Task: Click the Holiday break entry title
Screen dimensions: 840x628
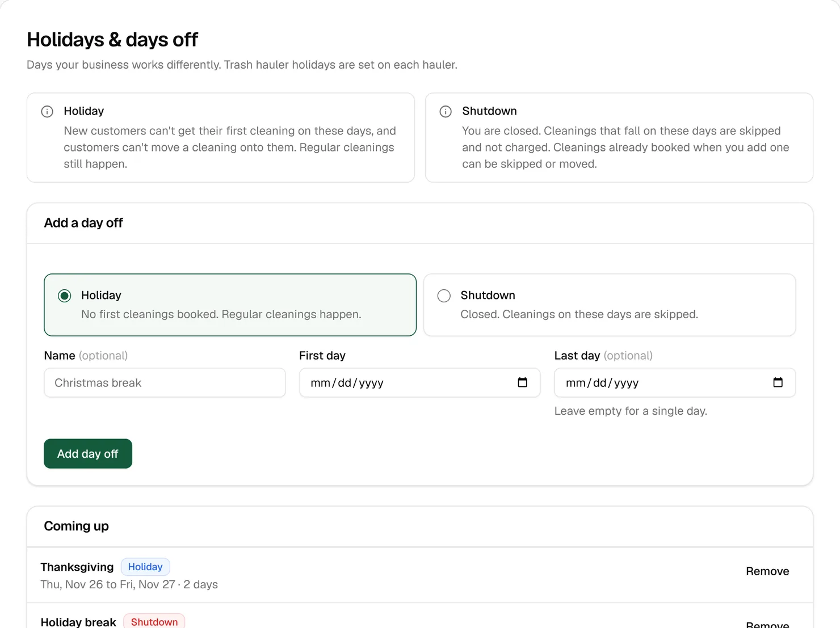Action: pyautogui.click(x=78, y=622)
